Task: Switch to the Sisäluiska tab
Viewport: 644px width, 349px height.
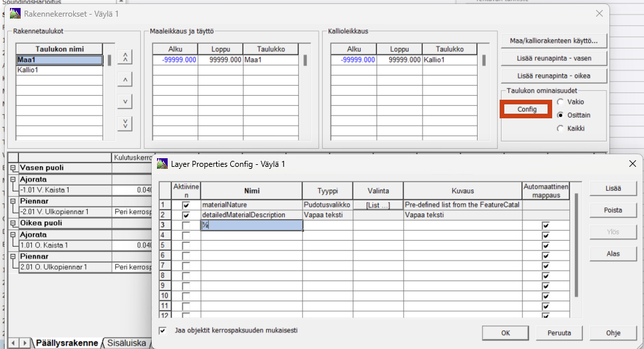Action: tap(126, 343)
